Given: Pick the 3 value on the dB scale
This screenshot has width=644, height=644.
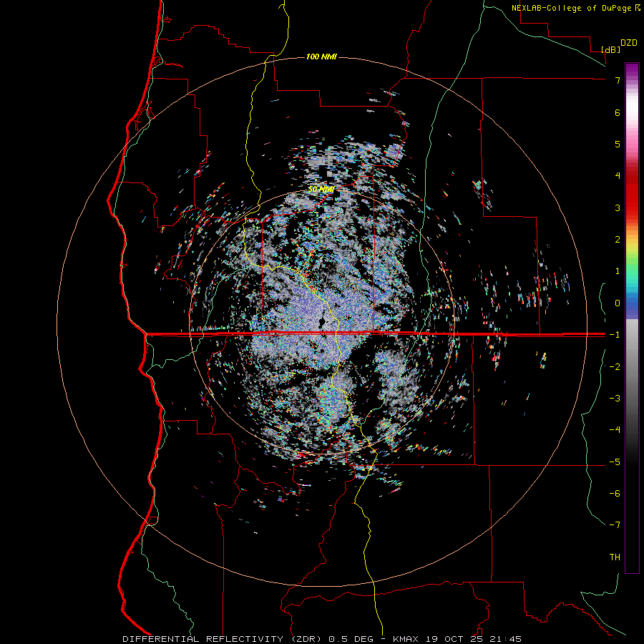Looking at the screenshot, I should pos(618,208).
